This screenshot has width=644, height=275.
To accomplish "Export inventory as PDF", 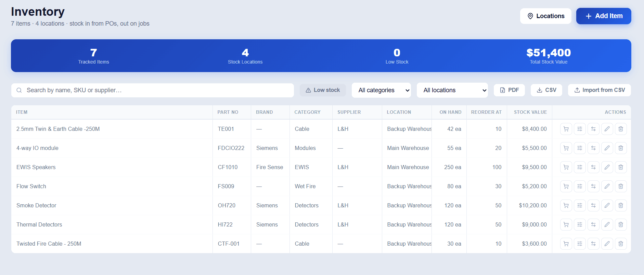I will coord(509,90).
